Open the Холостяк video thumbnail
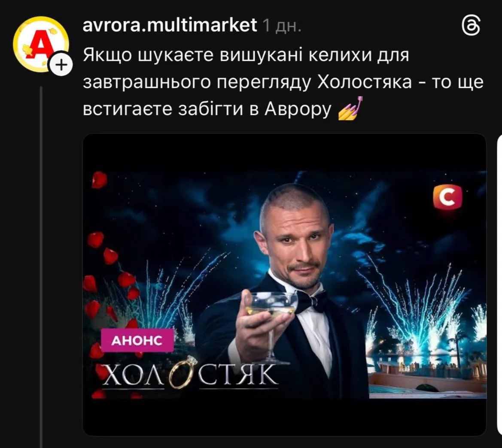Viewport: 502px width, 448px height. pyautogui.click(x=284, y=285)
